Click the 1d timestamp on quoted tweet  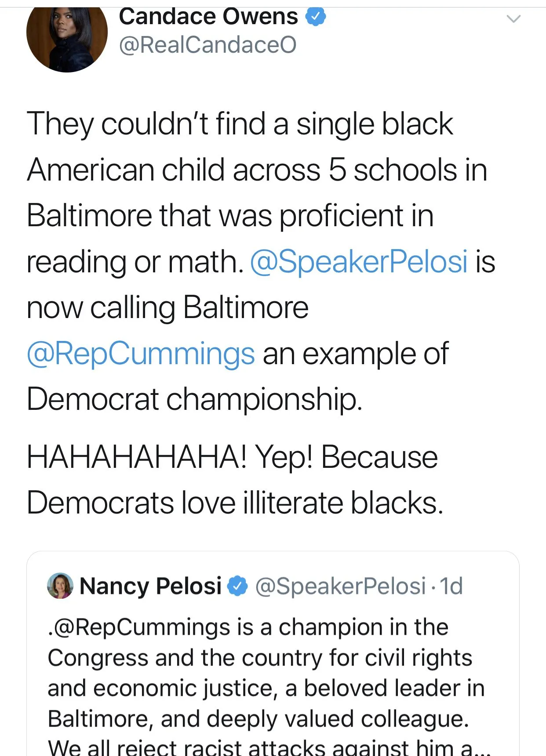[451, 586]
